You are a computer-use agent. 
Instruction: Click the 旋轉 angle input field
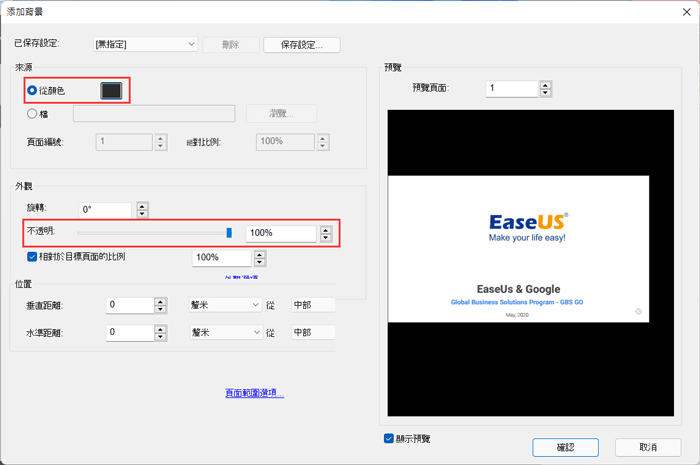pyautogui.click(x=105, y=210)
